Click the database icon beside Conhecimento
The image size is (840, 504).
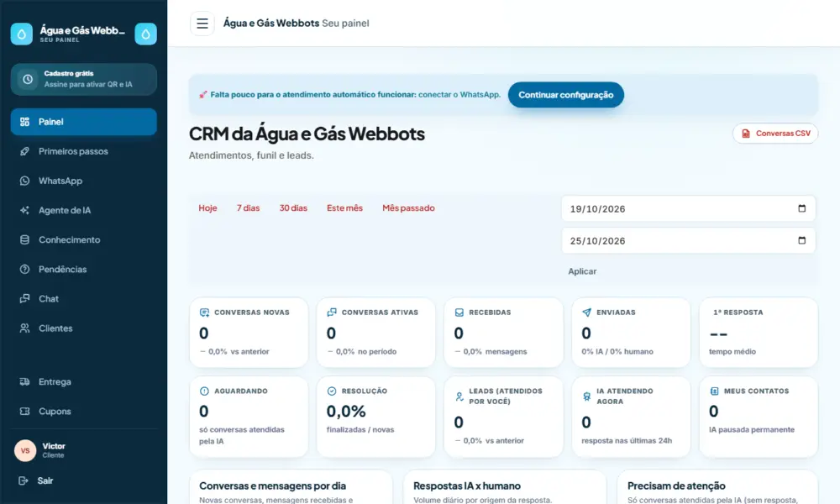24,239
